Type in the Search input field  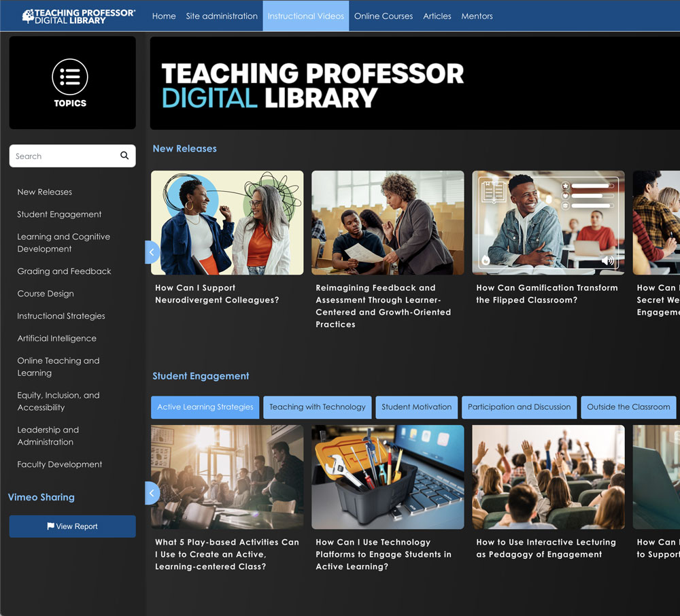(x=65, y=156)
